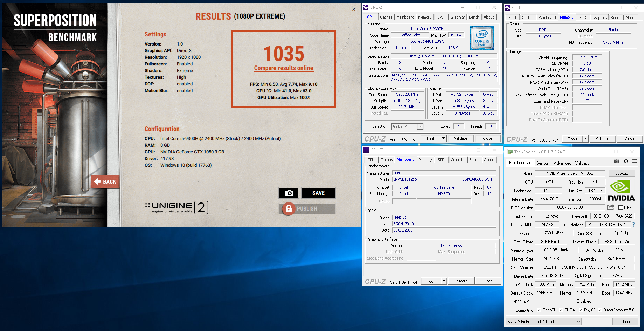This screenshot has height=331, width=644.
Task: Toggle the UEFI checkbox
Action: (x=621, y=208)
